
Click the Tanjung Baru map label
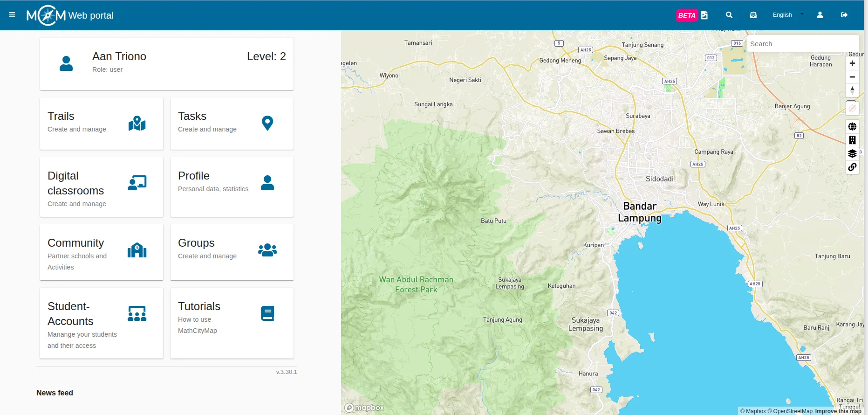[x=833, y=256]
